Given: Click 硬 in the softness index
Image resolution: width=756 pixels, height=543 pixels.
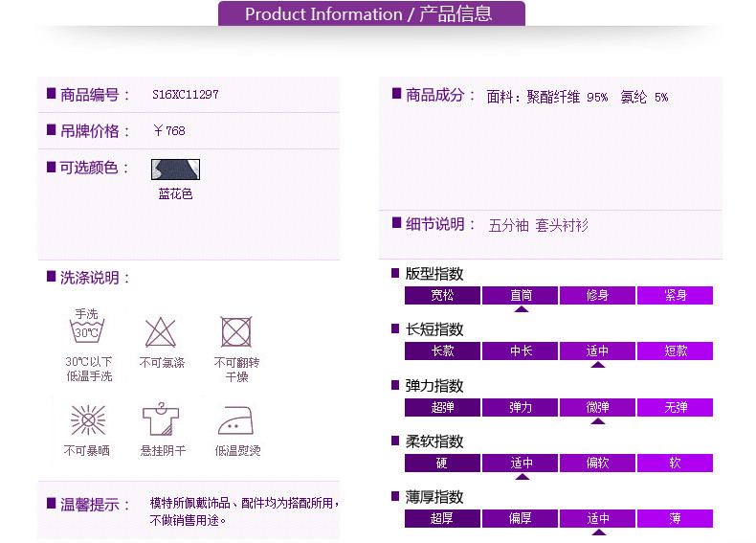Looking at the screenshot, I should [443, 464].
